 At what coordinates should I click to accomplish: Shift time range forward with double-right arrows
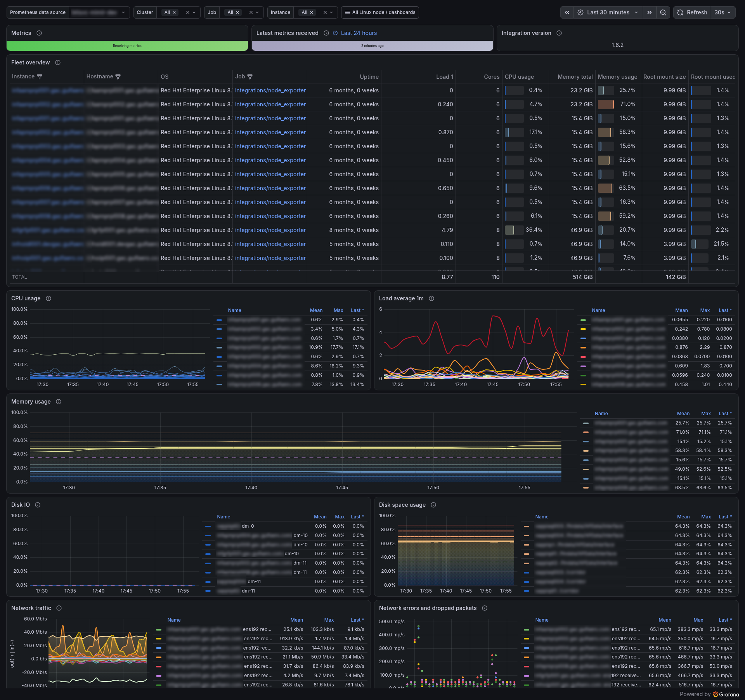click(650, 12)
